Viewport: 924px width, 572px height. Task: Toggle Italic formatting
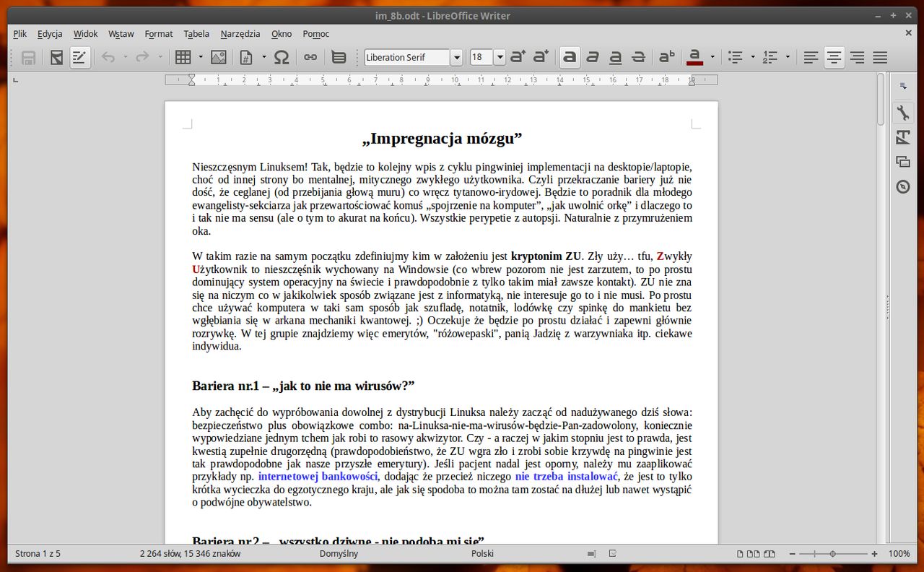593,57
